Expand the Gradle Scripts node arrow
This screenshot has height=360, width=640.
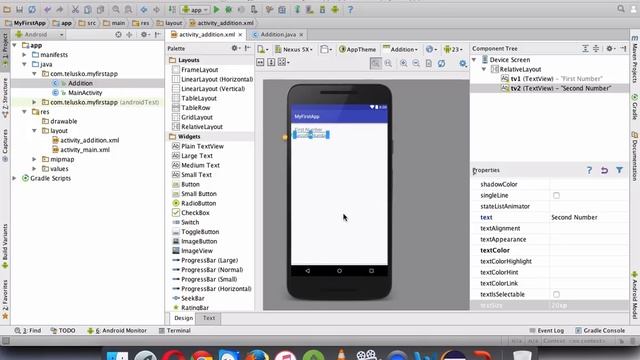click(x=15, y=178)
